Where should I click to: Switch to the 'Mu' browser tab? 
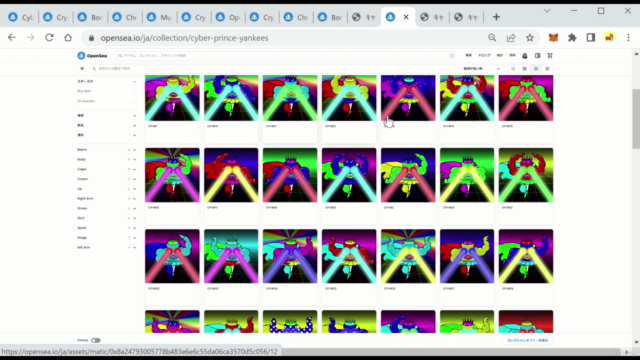(160, 17)
